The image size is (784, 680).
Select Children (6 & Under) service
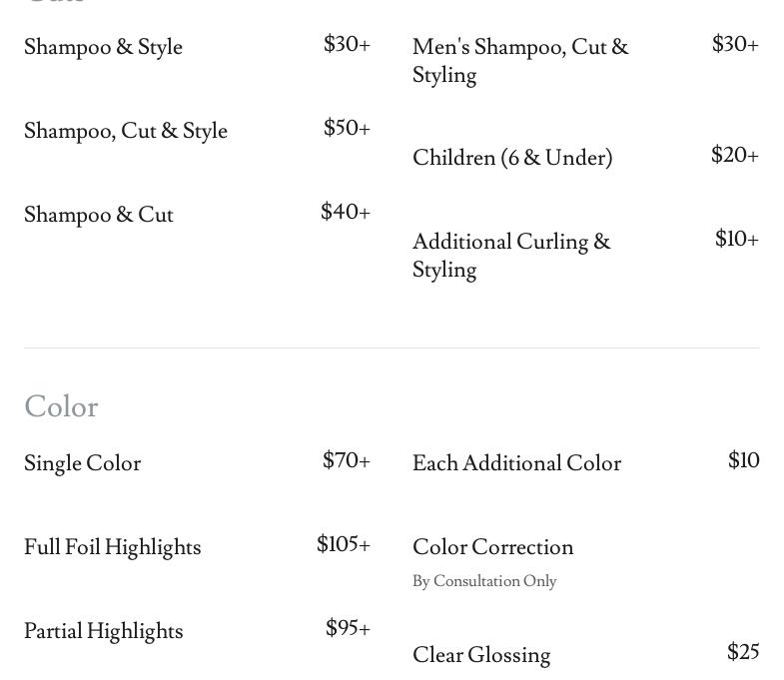[x=512, y=158]
